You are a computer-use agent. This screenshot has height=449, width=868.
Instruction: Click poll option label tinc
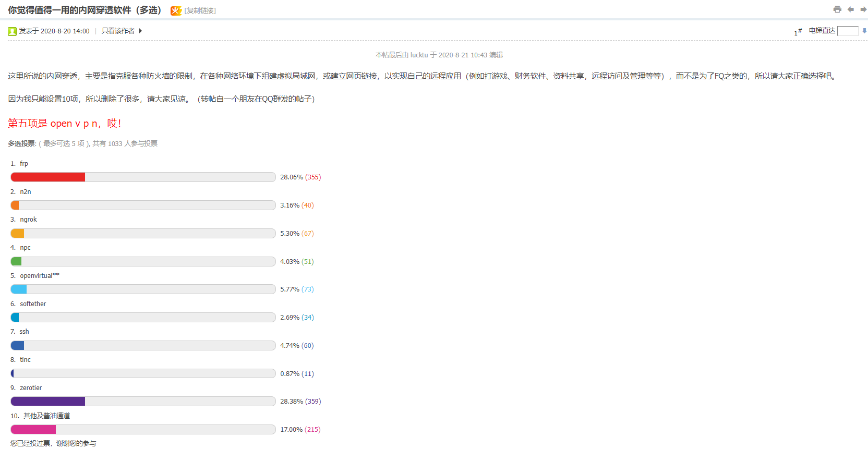click(x=26, y=360)
